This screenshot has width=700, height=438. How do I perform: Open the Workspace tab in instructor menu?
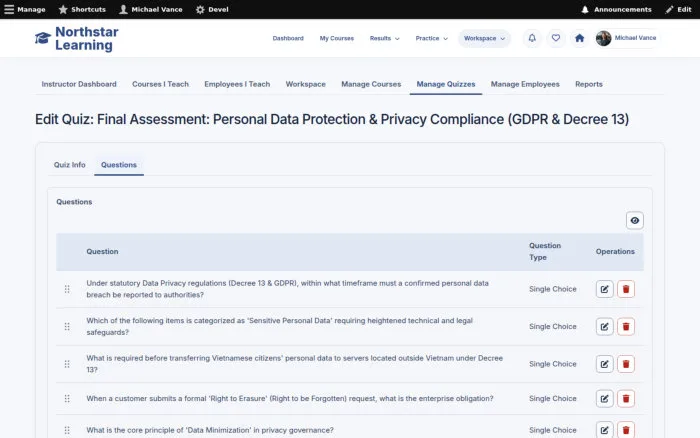[305, 84]
